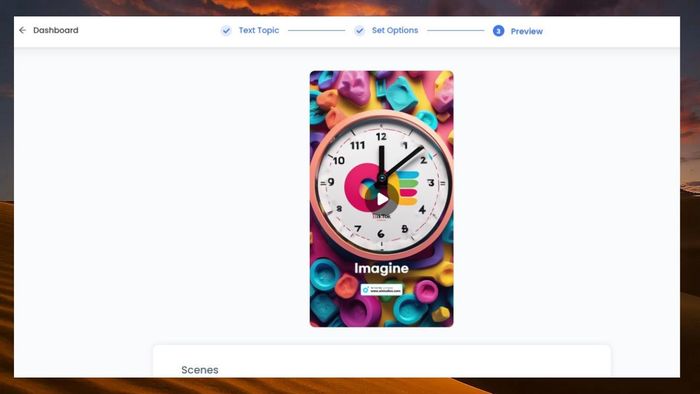Click the Text Topic step checkmark icon
700x394 pixels.
(x=226, y=31)
